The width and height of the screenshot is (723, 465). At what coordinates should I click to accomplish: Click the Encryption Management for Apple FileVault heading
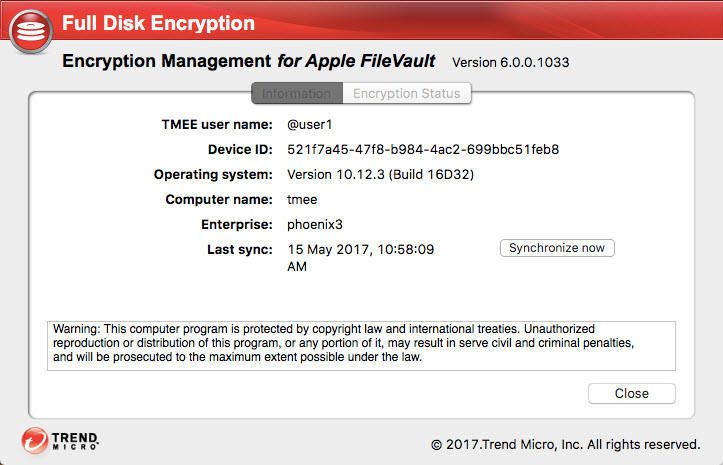click(249, 61)
